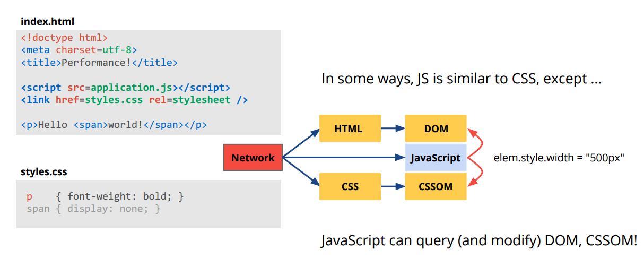Click the span display none rule
The width and height of the screenshot is (644, 275).
[x=93, y=209]
